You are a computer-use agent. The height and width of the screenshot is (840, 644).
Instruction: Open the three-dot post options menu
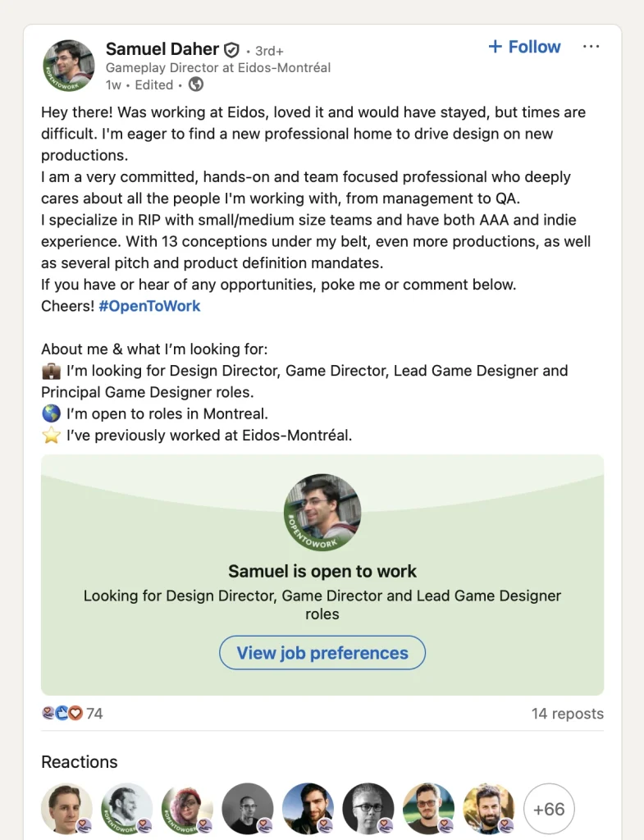(591, 47)
